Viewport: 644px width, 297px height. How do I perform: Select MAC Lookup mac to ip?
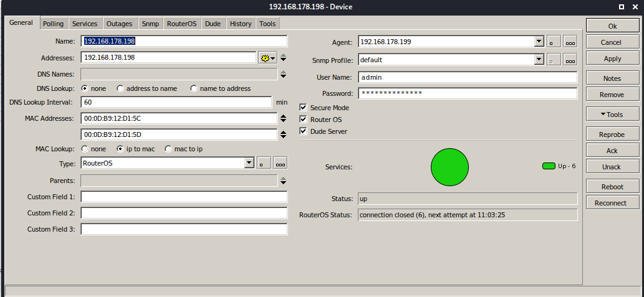168,149
